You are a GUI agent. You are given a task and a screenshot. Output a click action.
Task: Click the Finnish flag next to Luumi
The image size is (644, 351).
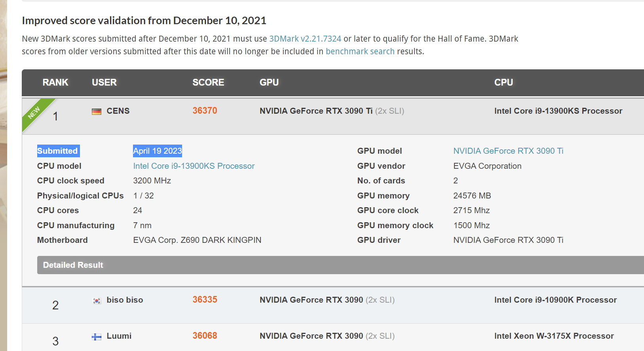96,336
